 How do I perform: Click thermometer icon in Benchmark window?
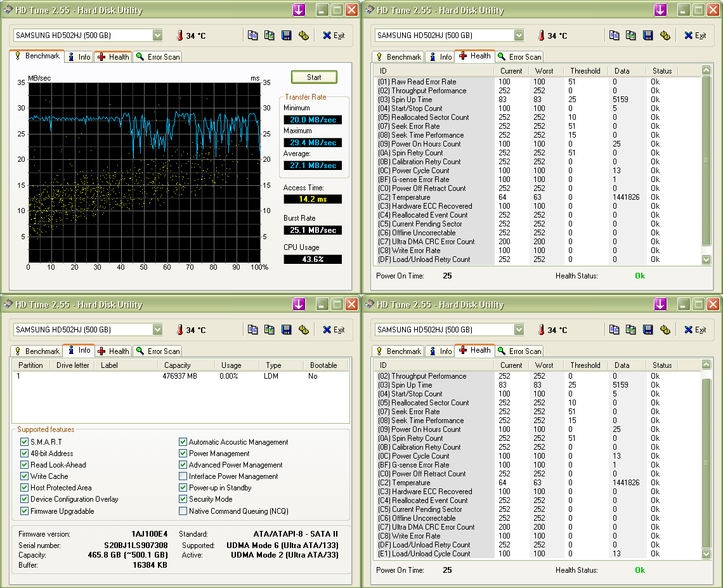coord(180,35)
